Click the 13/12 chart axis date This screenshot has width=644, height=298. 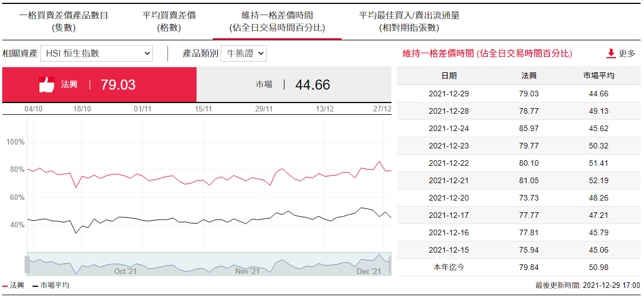(324, 109)
